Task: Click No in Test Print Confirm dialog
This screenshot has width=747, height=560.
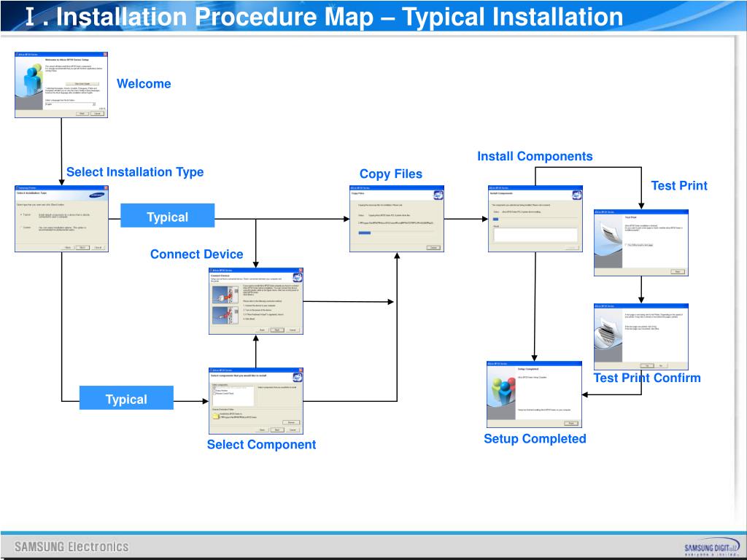Action: pos(661,366)
